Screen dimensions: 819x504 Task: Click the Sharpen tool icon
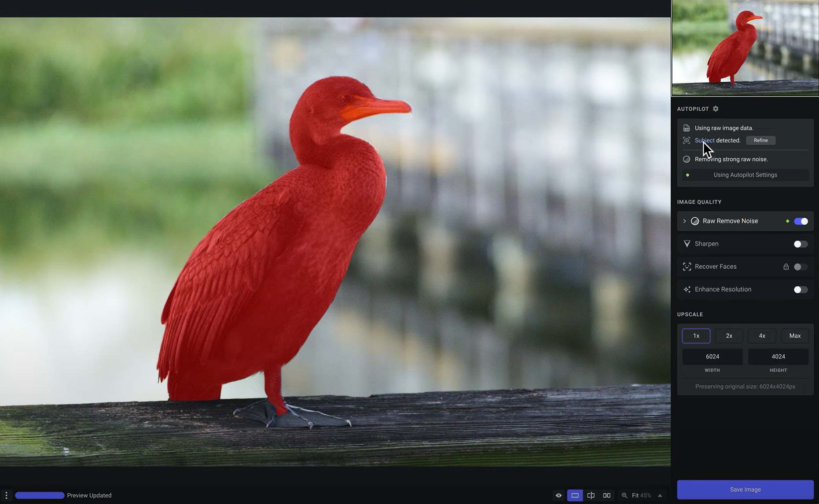coord(687,244)
